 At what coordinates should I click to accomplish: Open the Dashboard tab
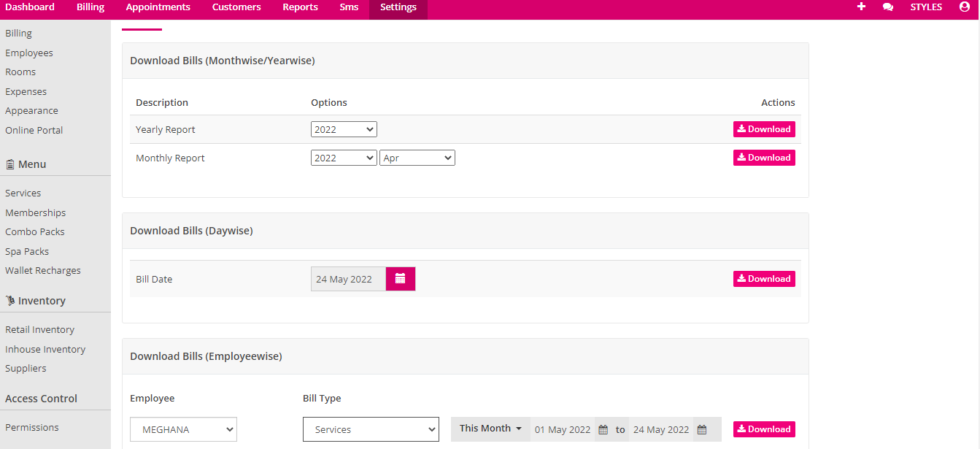click(x=30, y=7)
